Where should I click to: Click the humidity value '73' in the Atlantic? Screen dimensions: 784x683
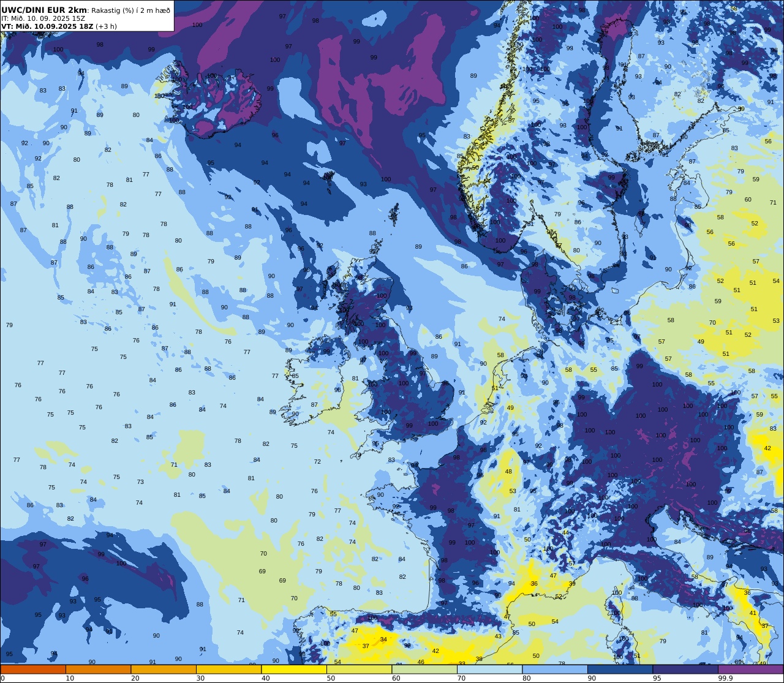click(140, 482)
